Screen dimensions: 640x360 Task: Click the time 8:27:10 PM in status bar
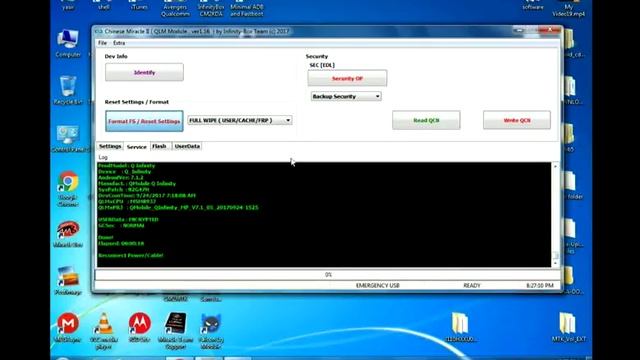[540, 285]
